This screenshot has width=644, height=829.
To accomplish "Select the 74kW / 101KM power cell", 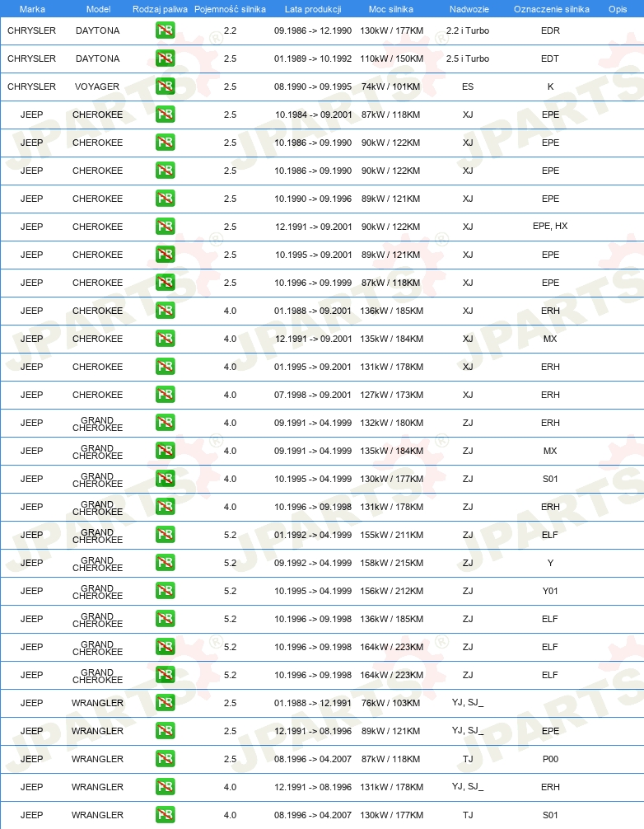I will (x=391, y=87).
